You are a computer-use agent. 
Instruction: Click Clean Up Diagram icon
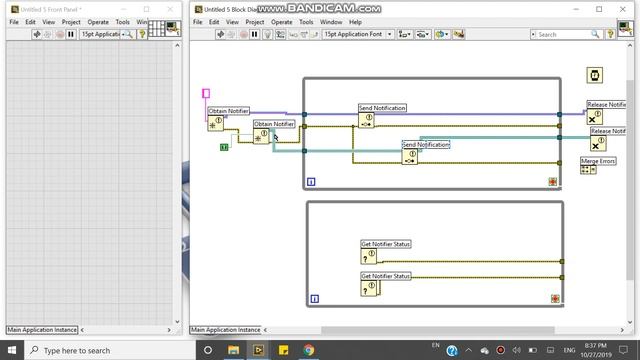[x=459, y=34]
